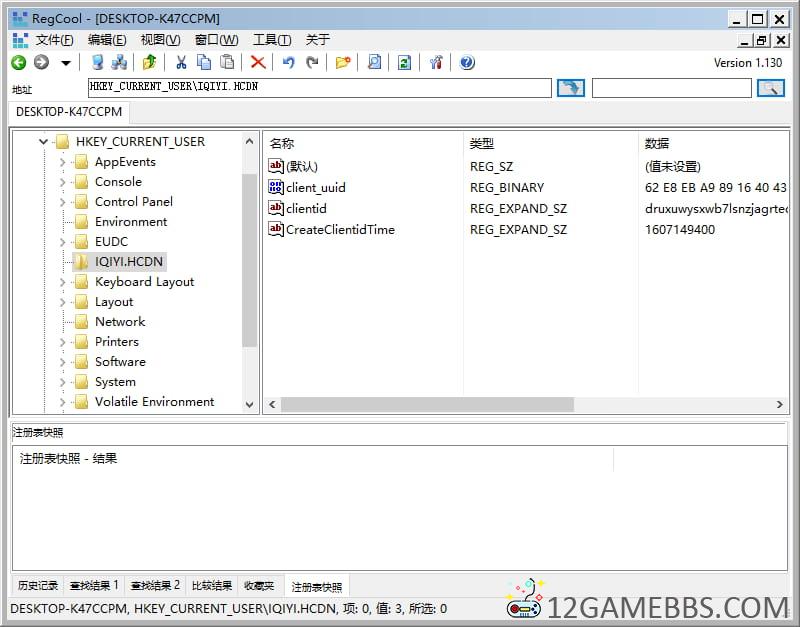Click the Refresh icon in toolbar
Image resolution: width=800 pixels, height=627 pixels.
pos(404,63)
